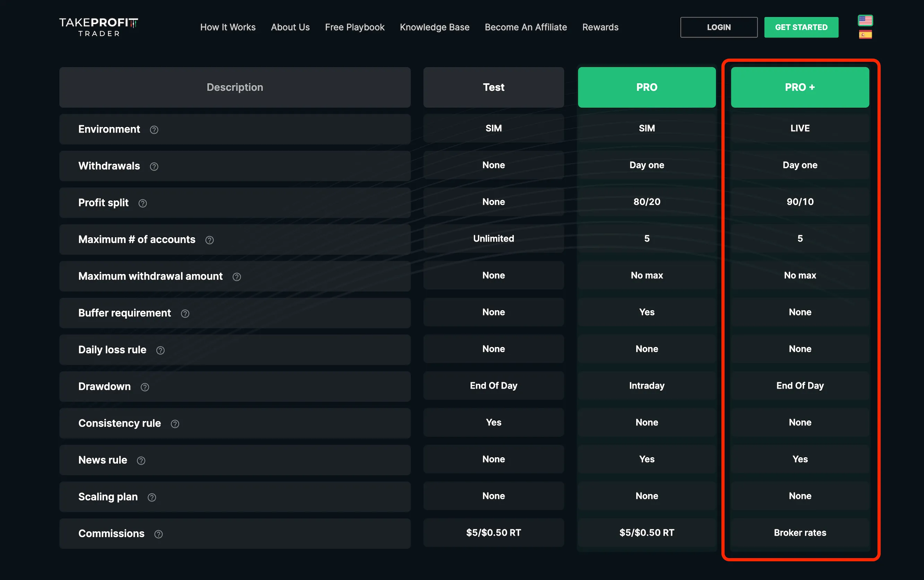This screenshot has height=580, width=924.
Task: Select the PRO + plan header
Action: click(800, 87)
